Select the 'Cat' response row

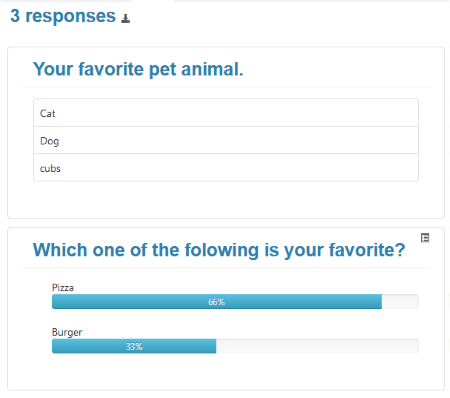pyautogui.click(x=226, y=113)
